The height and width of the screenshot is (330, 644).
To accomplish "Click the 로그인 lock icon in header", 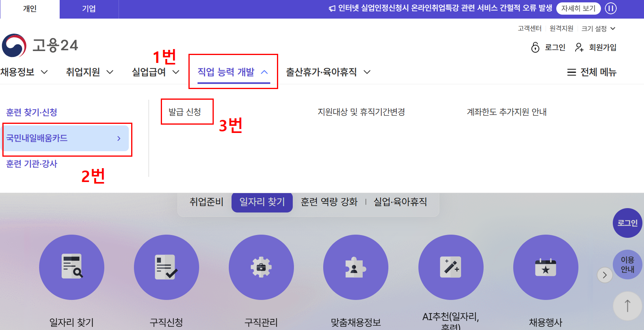I will pyautogui.click(x=535, y=47).
